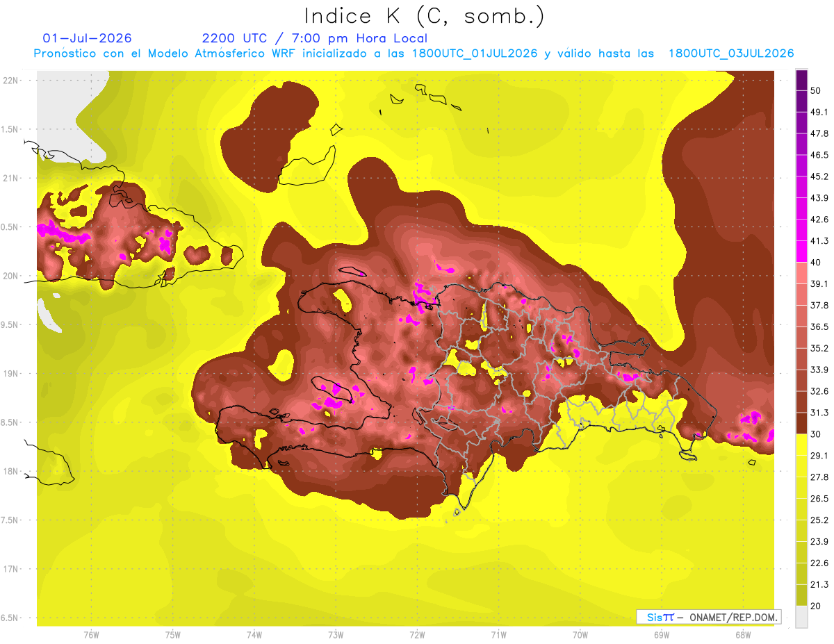Click the "7.5N" latitude axis label
This screenshot has height=644, width=834.
click(10, 520)
